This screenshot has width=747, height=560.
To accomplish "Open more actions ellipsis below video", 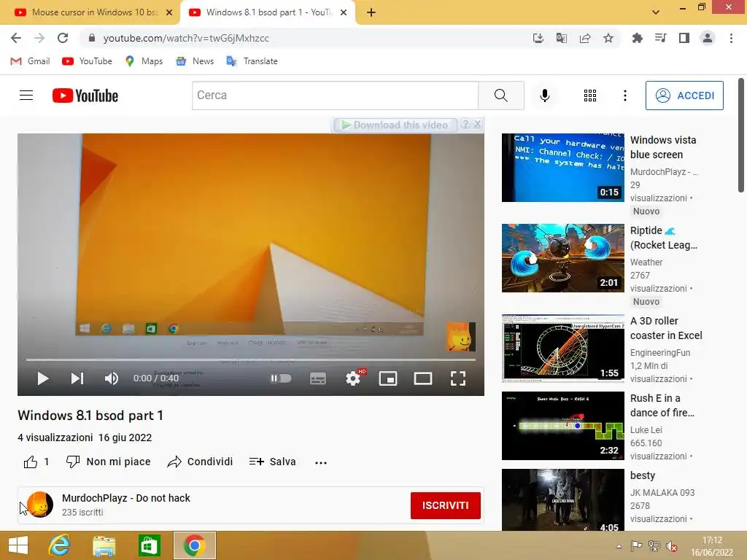I will coord(321,462).
